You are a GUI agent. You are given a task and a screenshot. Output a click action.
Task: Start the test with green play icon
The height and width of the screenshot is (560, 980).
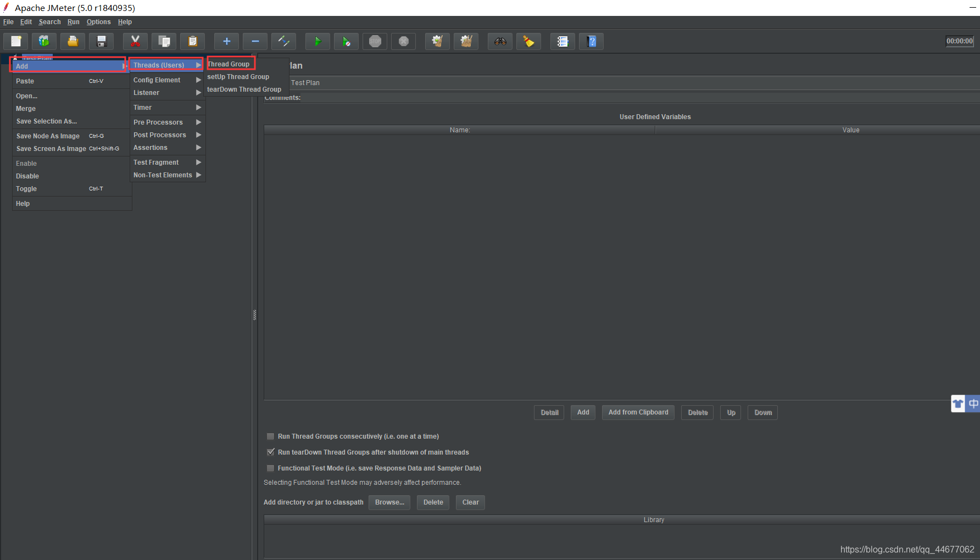(318, 41)
